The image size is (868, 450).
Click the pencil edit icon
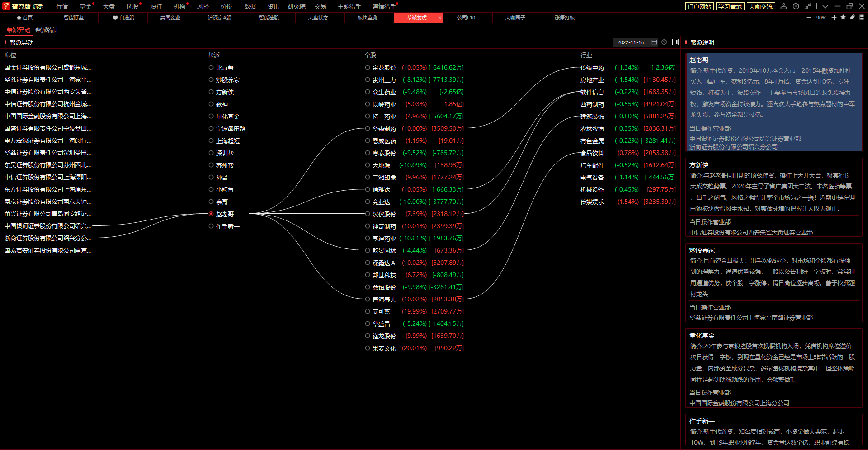852,17
